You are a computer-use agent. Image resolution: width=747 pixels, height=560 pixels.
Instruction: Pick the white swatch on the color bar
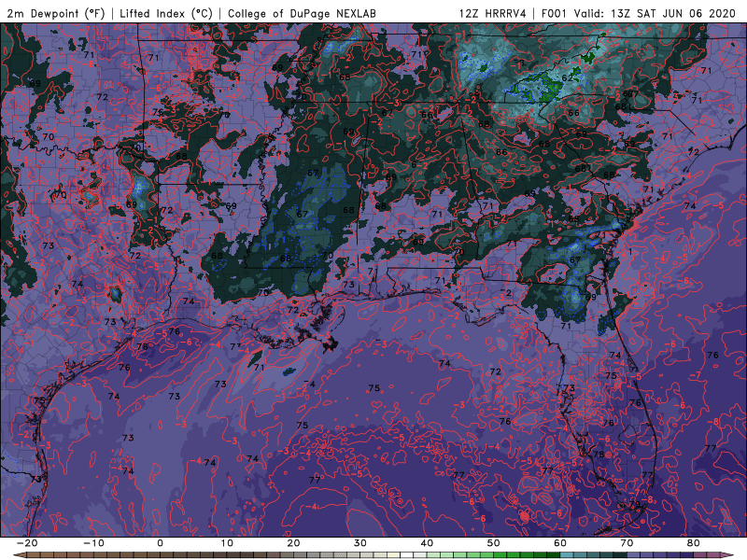point(407,555)
